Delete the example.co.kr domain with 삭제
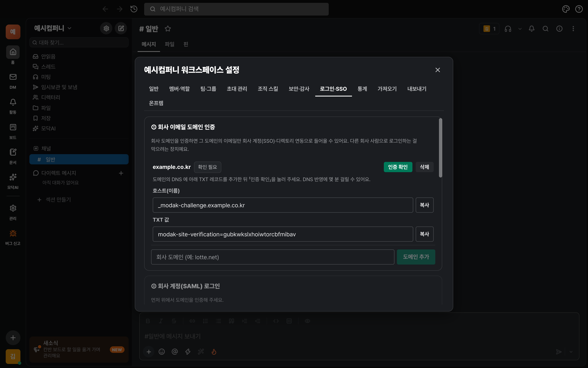Image resolution: width=588 pixels, height=368 pixels. (x=424, y=167)
